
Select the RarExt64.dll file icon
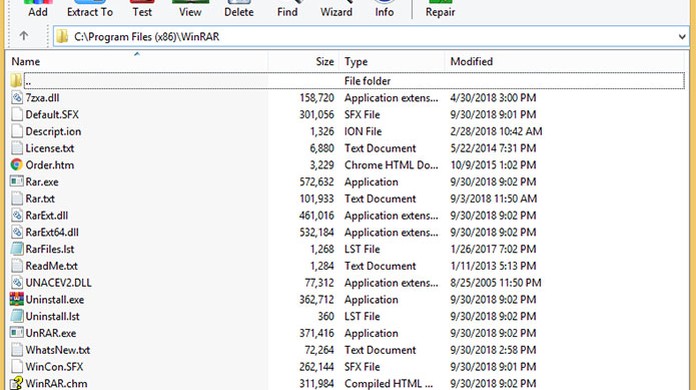point(17,232)
